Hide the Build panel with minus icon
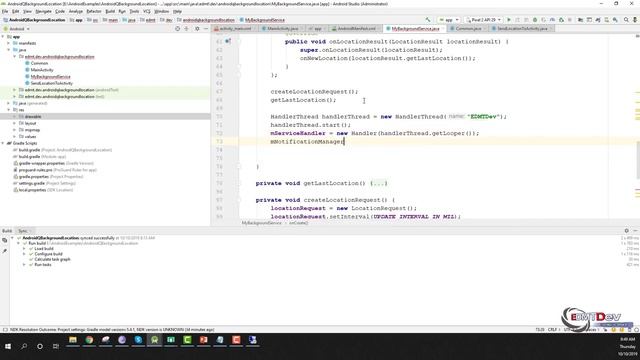This screenshot has width=640, height=360. [x=635, y=231]
